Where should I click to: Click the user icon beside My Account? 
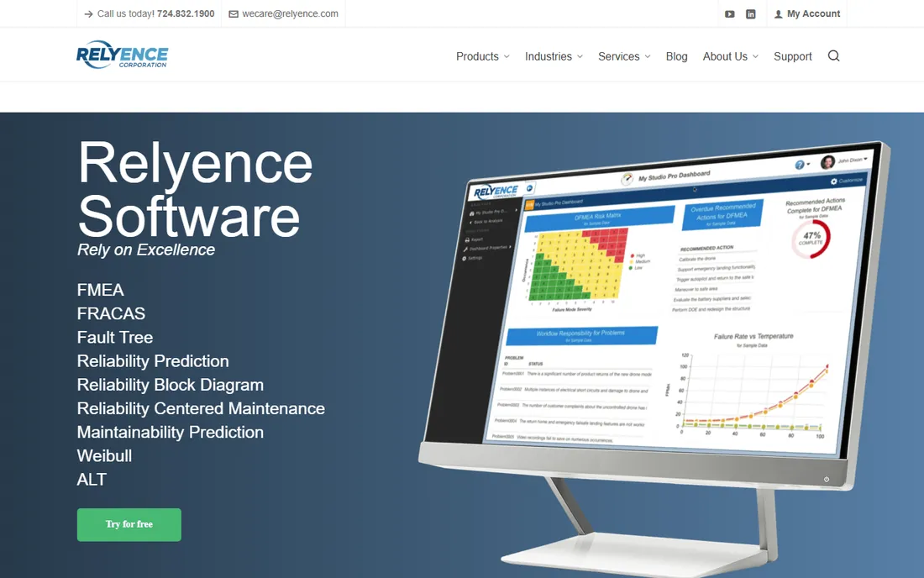[x=779, y=14]
